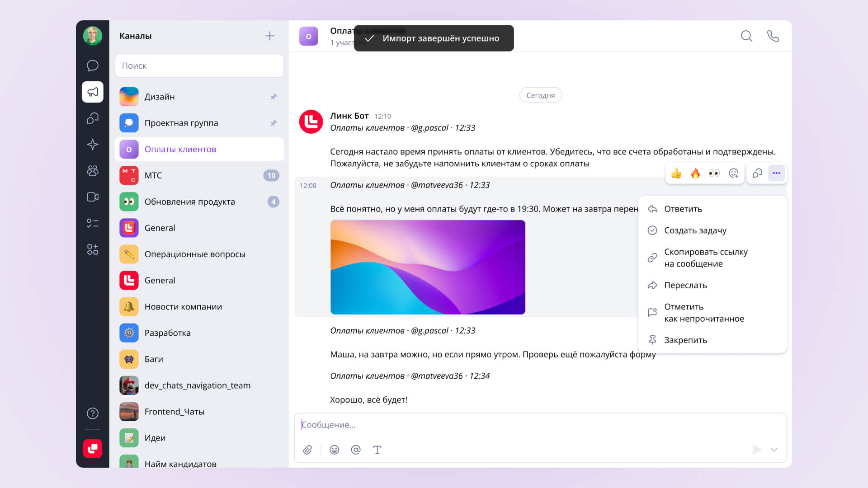The image size is (868, 488).
Task: Attach a file with the paperclip icon
Action: (x=307, y=450)
